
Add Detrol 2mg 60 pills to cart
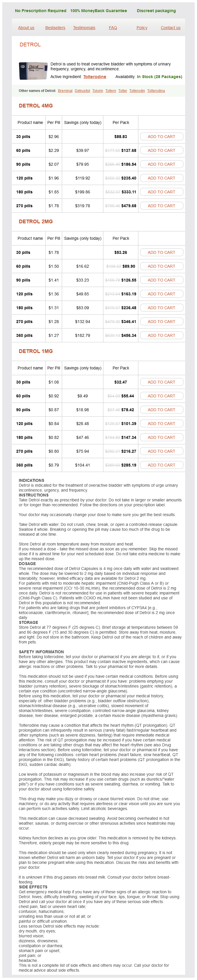[161, 266]
